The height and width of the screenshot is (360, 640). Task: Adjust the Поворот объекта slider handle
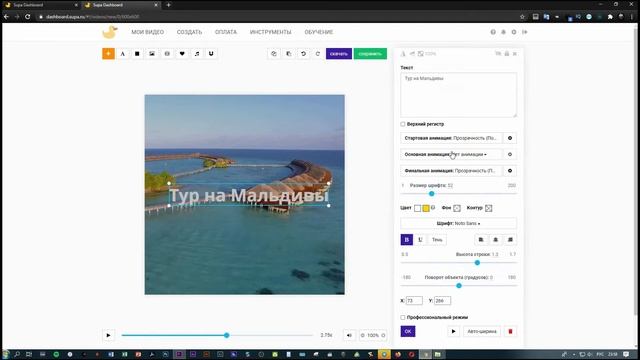coord(459,286)
